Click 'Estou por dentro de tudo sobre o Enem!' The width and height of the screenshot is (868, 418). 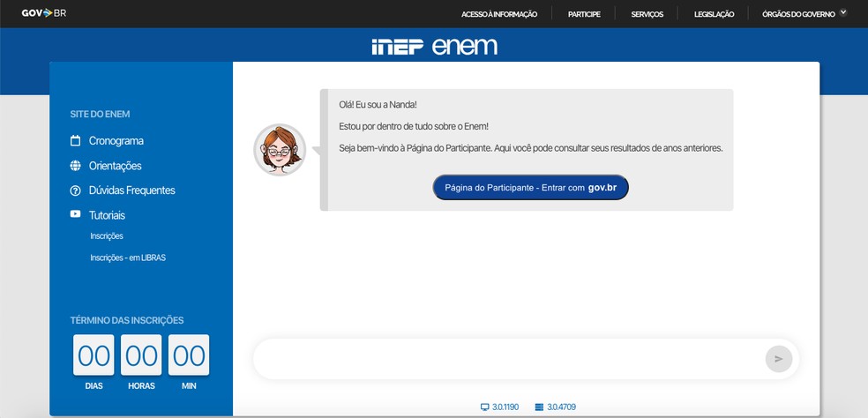click(414, 126)
